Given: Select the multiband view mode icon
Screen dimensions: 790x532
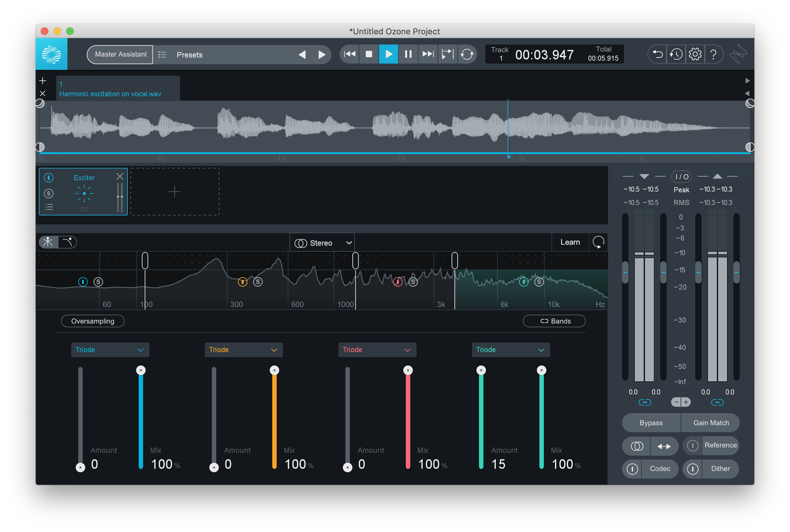Looking at the screenshot, I should tap(48, 242).
